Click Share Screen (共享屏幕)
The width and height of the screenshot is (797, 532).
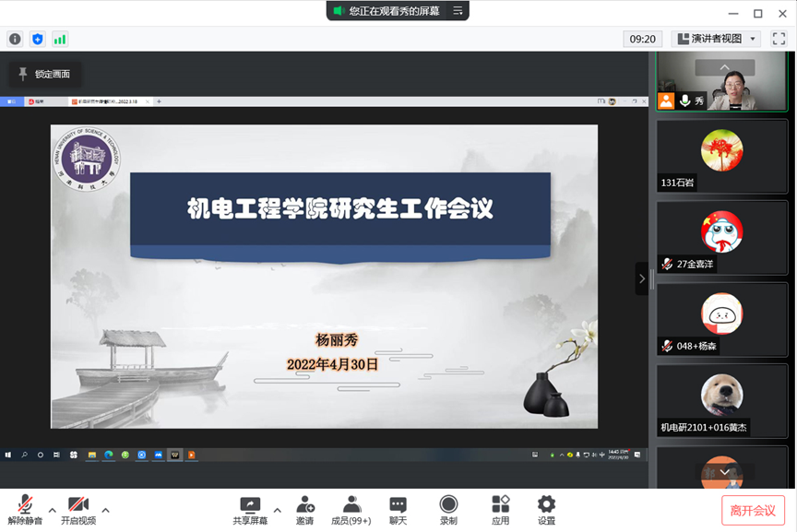coord(250,510)
